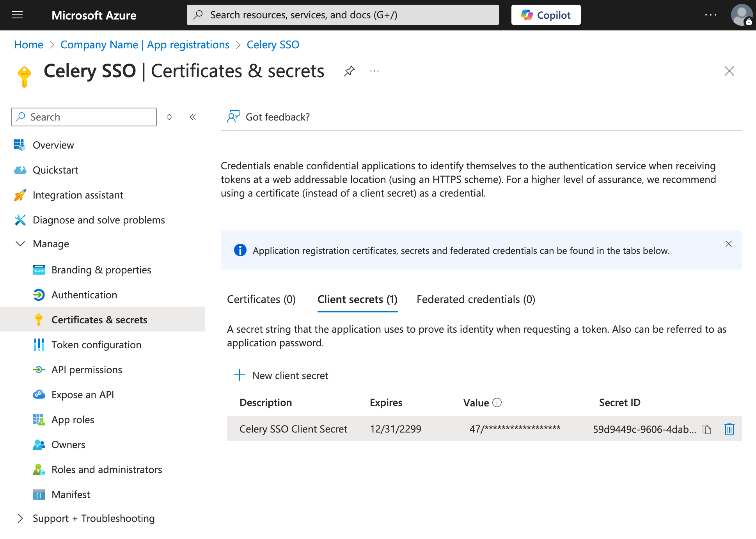Collapse the Manage section
The image size is (756, 539).
point(20,244)
